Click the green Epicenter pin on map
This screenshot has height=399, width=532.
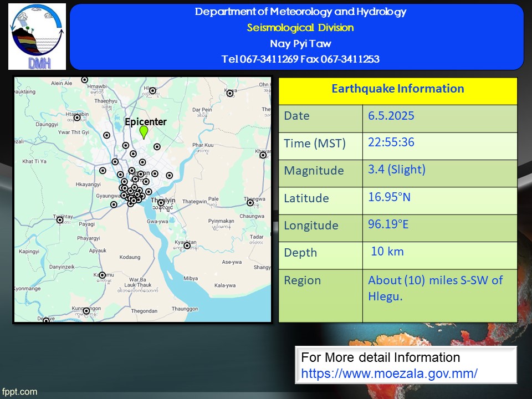coord(144,132)
